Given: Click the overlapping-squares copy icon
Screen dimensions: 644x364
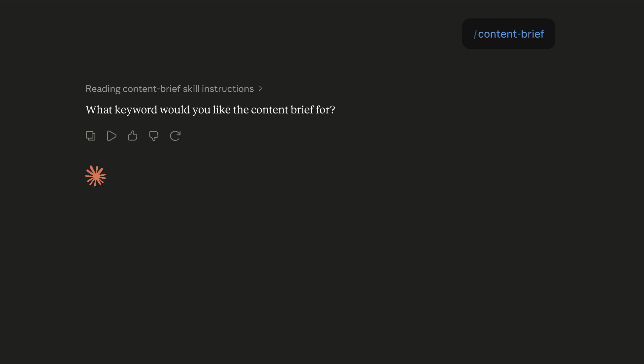Looking at the screenshot, I should coord(90,136).
